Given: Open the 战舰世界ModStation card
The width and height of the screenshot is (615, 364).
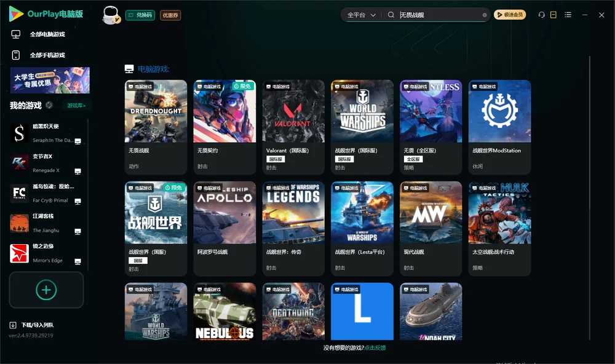Looking at the screenshot, I should [x=499, y=127].
